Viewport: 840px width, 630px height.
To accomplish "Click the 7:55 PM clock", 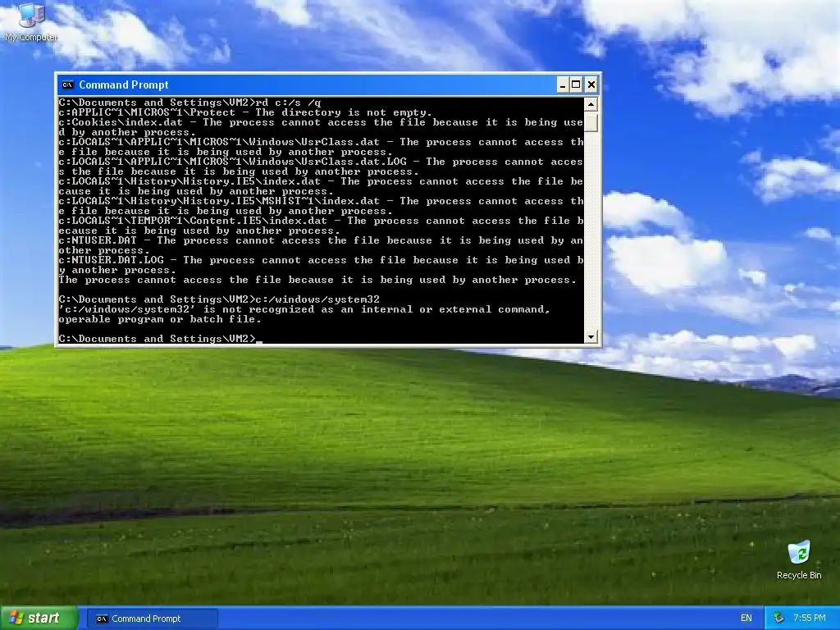I will point(810,619).
